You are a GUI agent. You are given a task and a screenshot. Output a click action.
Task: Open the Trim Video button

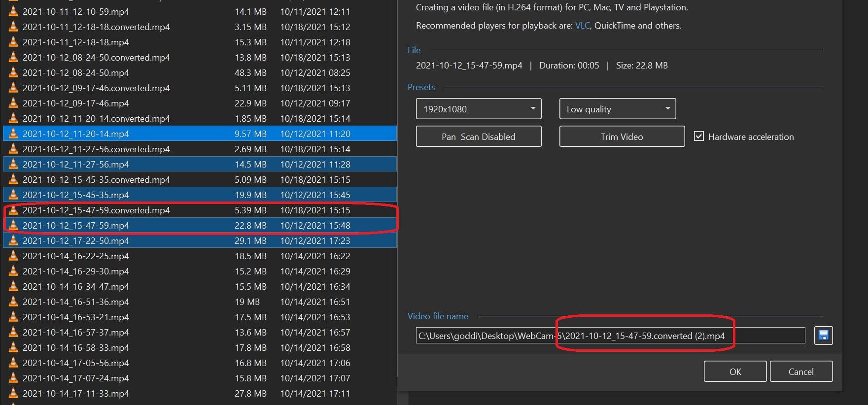click(x=622, y=136)
